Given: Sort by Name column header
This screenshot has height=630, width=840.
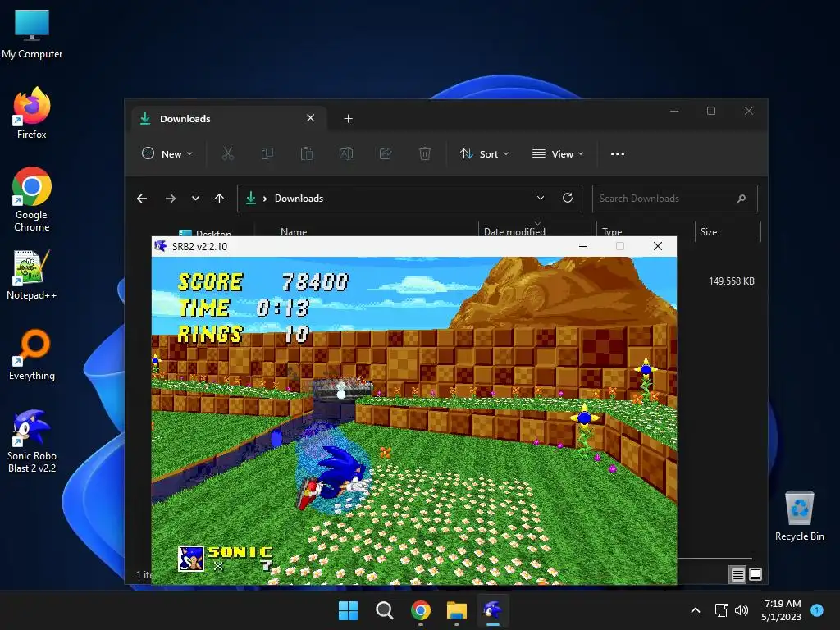Looking at the screenshot, I should pyautogui.click(x=294, y=231).
